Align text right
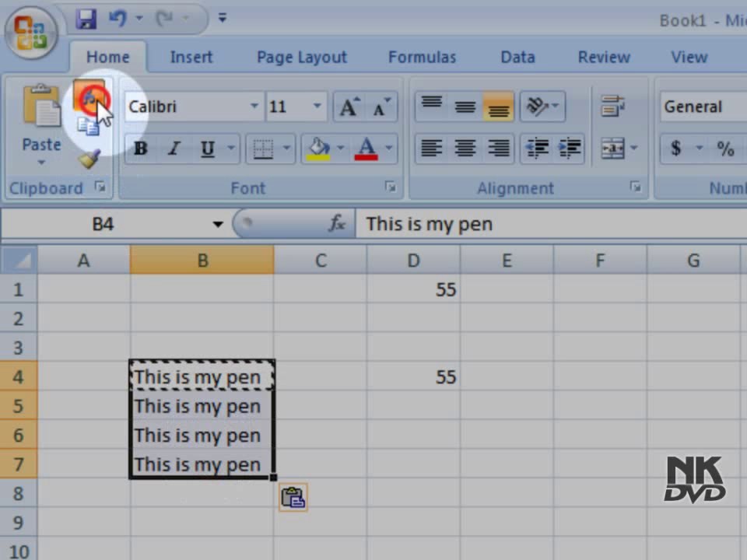The image size is (747, 560). point(498,148)
